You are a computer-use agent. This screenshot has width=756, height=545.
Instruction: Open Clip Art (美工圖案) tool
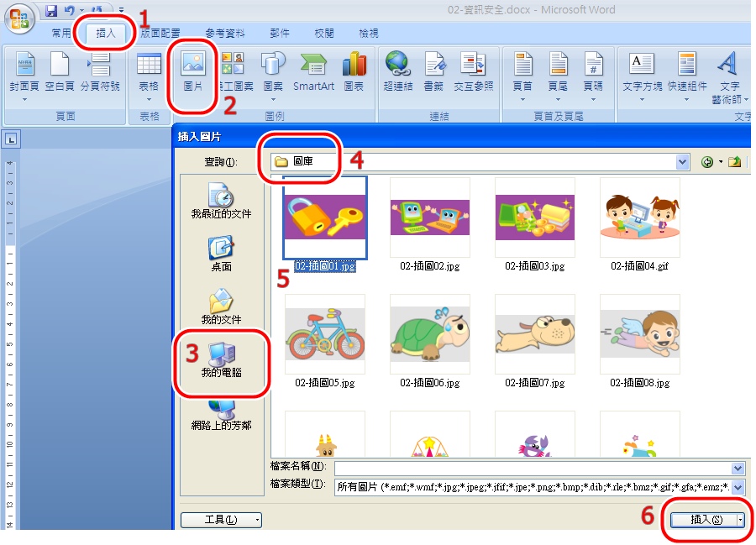pyautogui.click(x=235, y=72)
